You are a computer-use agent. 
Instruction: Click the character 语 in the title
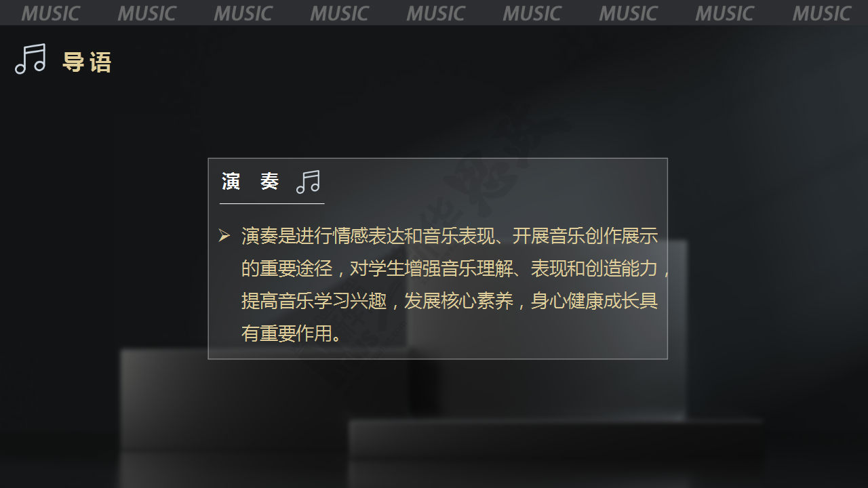point(100,62)
